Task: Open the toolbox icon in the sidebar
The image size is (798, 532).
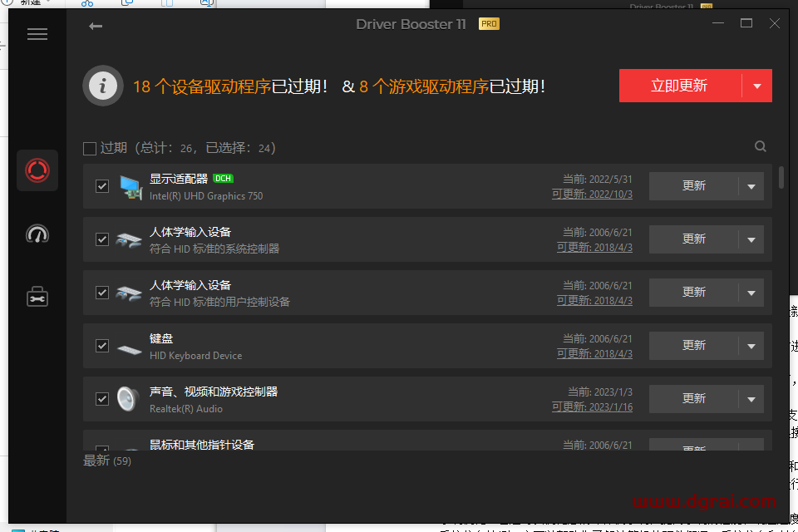Action: (x=37, y=297)
